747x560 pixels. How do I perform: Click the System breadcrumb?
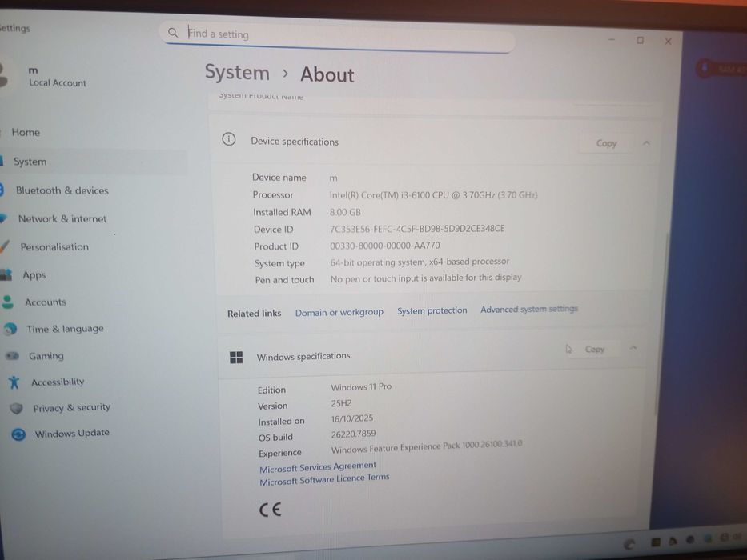[237, 73]
